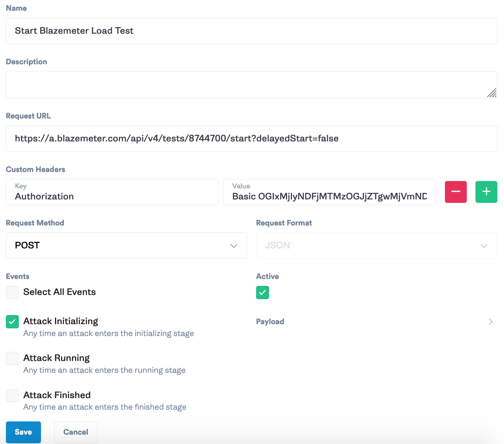Click the Request Method label
The width and height of the screenshot is (504, 444).
click(35, 223)
